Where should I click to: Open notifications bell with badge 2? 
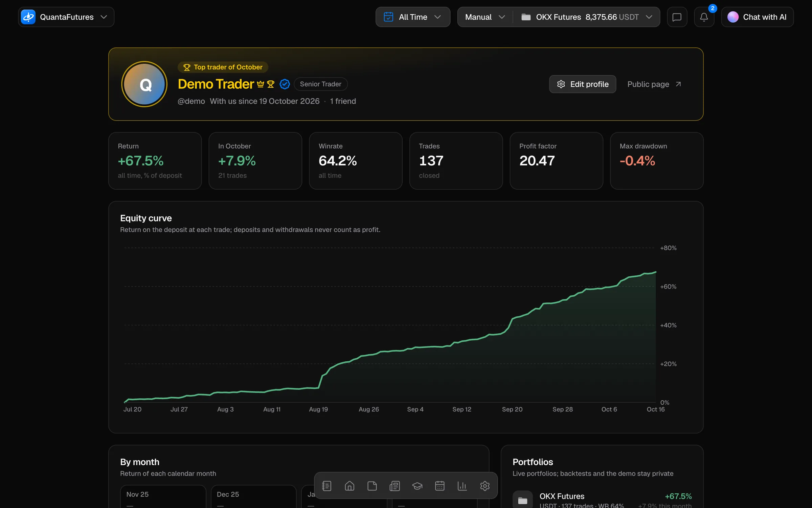[704, 17]
